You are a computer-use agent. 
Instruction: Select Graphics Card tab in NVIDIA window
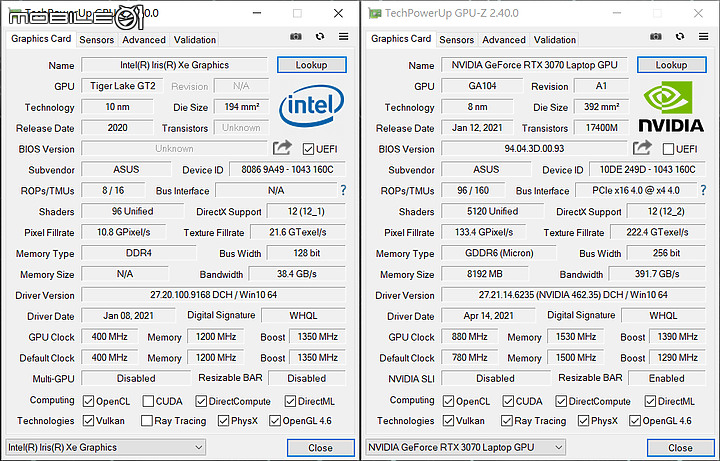(x=401, y=39)
